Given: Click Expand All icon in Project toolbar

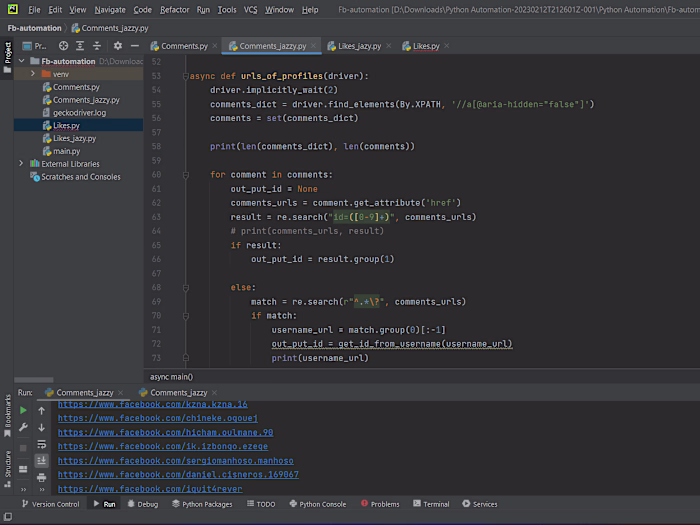Looking at the screenshot, I should tap(80, 46).
